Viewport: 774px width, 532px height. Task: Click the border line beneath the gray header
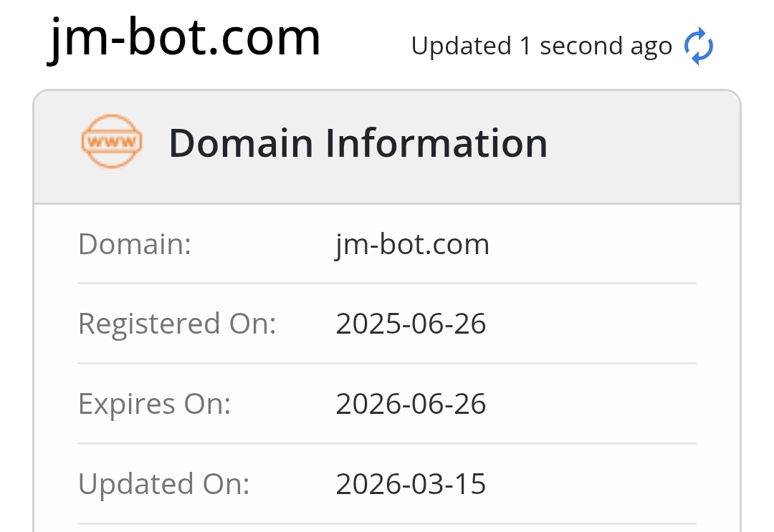click(x=387, y=204)
